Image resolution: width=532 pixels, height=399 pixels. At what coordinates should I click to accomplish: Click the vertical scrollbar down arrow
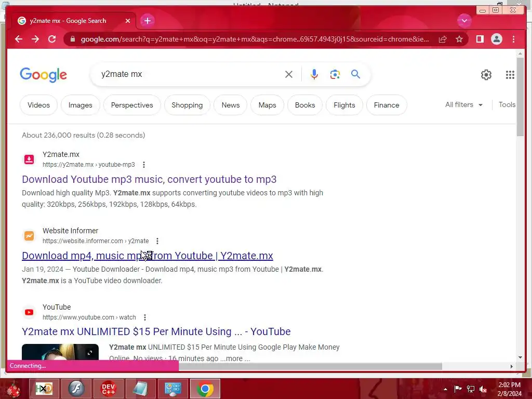(x=520, y=357)
